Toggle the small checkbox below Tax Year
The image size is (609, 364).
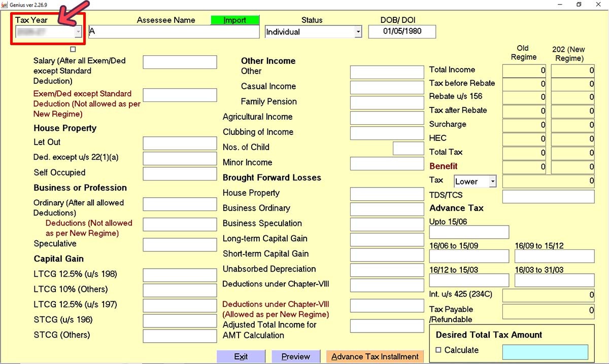coord(73,49)
